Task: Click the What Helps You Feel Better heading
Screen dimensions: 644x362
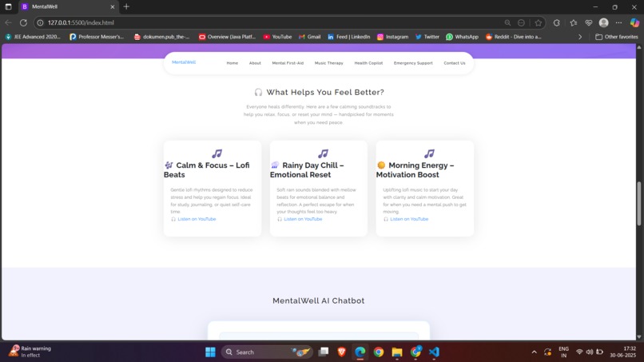Action: [x=319, y=92]
